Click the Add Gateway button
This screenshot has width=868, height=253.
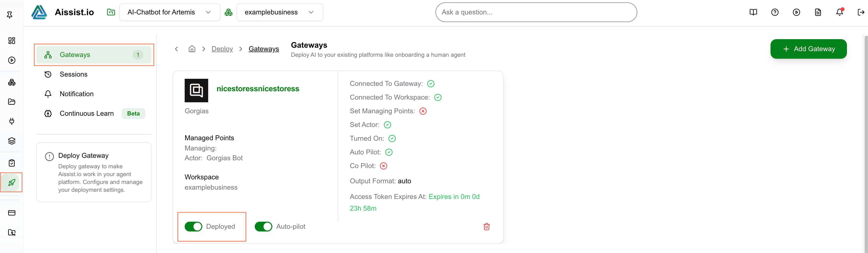(808, 49)
